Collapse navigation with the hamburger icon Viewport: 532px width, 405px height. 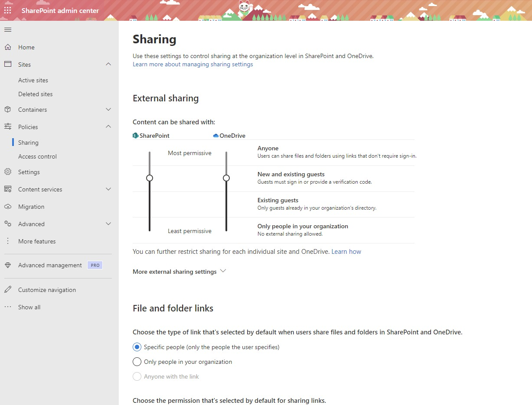8,29
